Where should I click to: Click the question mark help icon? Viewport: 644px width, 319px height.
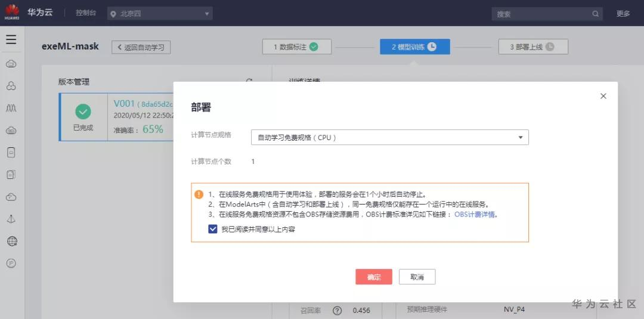pos(337,310)
